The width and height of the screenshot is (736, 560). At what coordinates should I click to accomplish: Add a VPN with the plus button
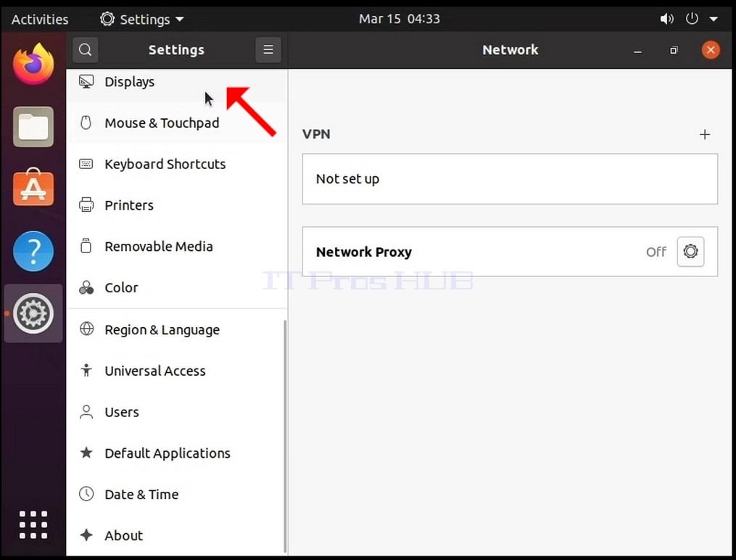click(x=705, y=135)
